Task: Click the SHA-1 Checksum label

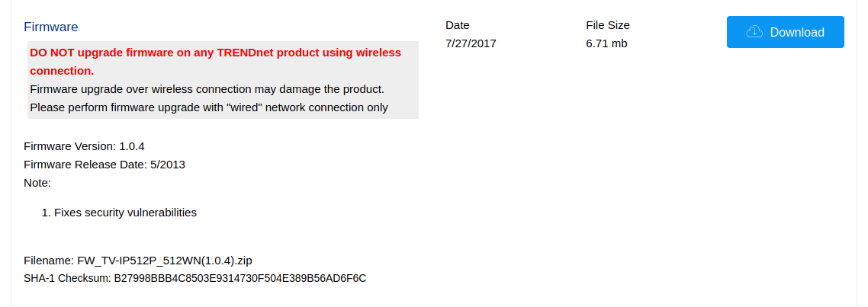Action: click(67, 278)
